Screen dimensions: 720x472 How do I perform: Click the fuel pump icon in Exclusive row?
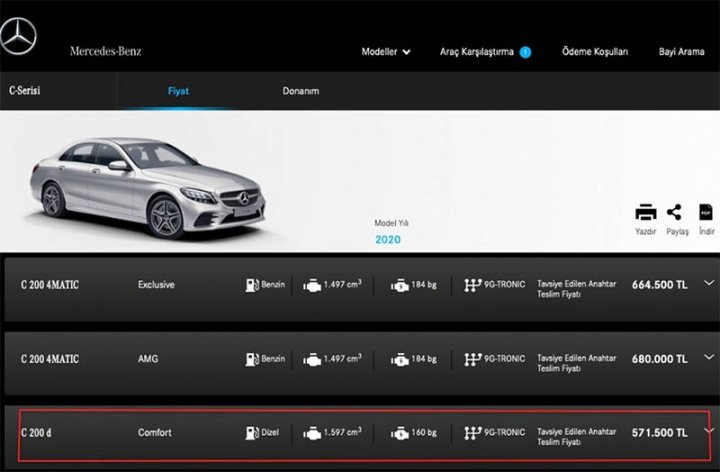(252, 285)
